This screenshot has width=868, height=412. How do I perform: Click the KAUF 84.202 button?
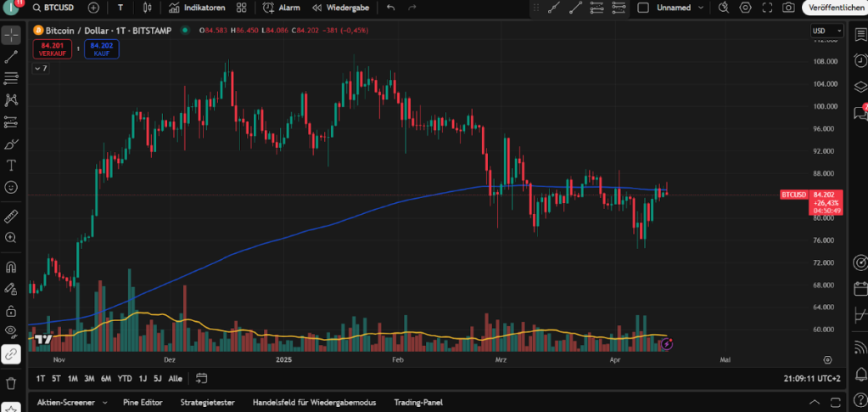(x=102, y=49)
